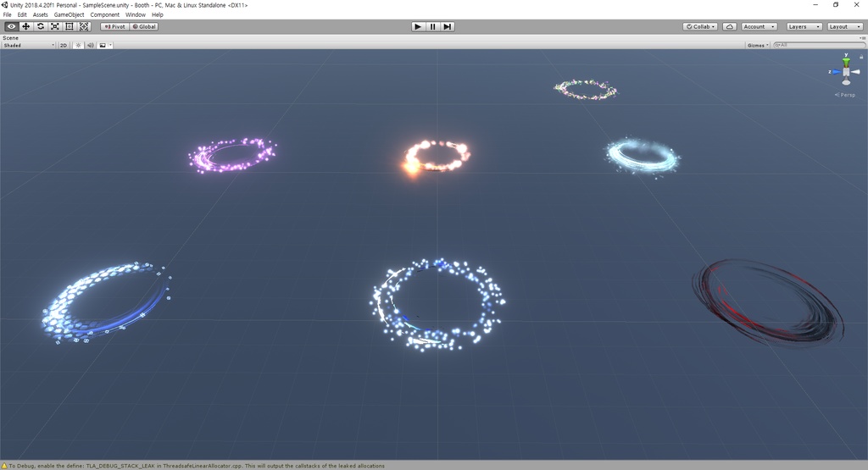Screen dimensions: 868x470
Task: Click the Unity logo in title bar
Action: coord(5,5)
